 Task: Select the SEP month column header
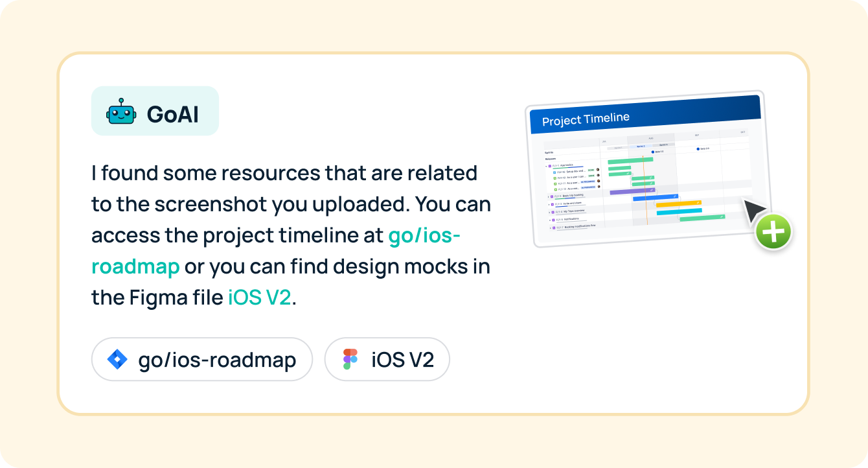tap(697, 135)
